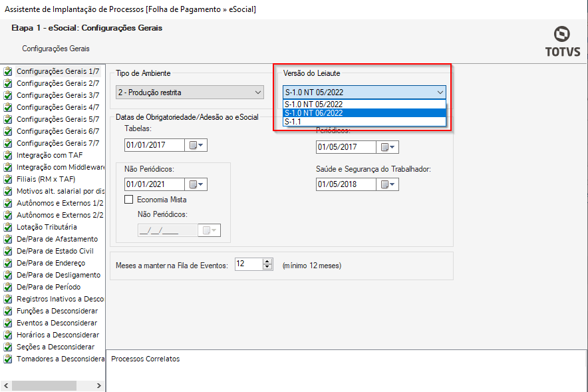Click Saúde e Segurança date field 01/05/2018
The width and height of the screenshot is (588, 392).
click(x=346, y=184)
